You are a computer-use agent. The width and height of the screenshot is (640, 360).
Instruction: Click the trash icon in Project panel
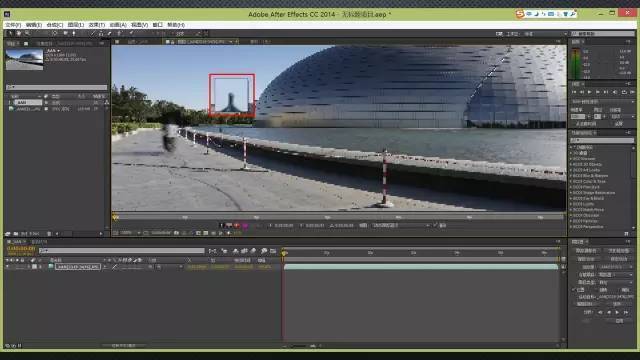tap(49, 233)
